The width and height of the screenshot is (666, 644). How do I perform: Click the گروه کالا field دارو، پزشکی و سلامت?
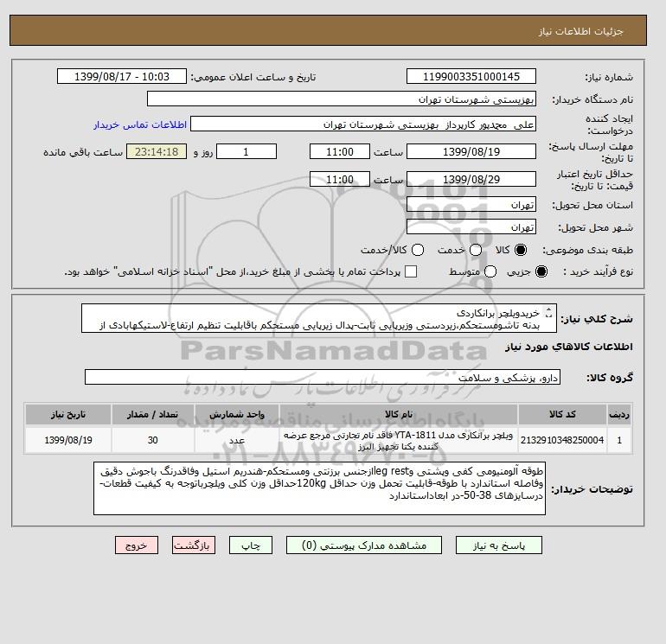tap(323, 377)
